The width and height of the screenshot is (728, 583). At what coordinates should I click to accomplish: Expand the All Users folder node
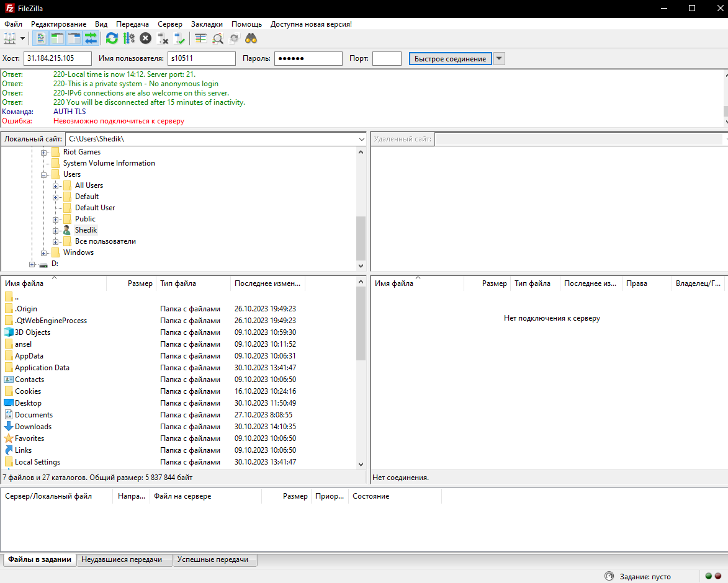[55, 186]
